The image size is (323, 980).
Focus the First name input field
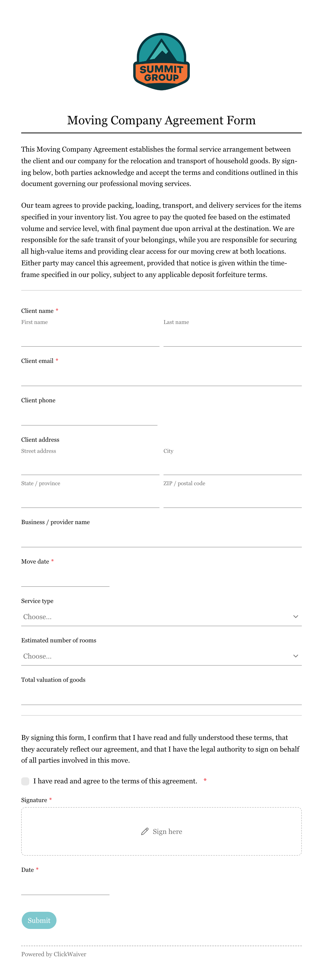coord(90,337)
